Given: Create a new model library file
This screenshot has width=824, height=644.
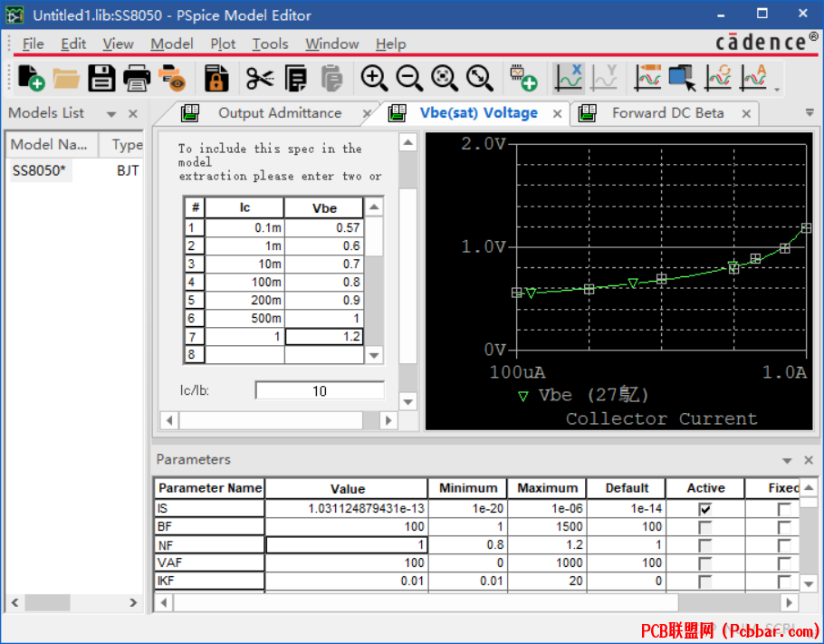Looking at the screenshot, I should click(x=31, y=78).
